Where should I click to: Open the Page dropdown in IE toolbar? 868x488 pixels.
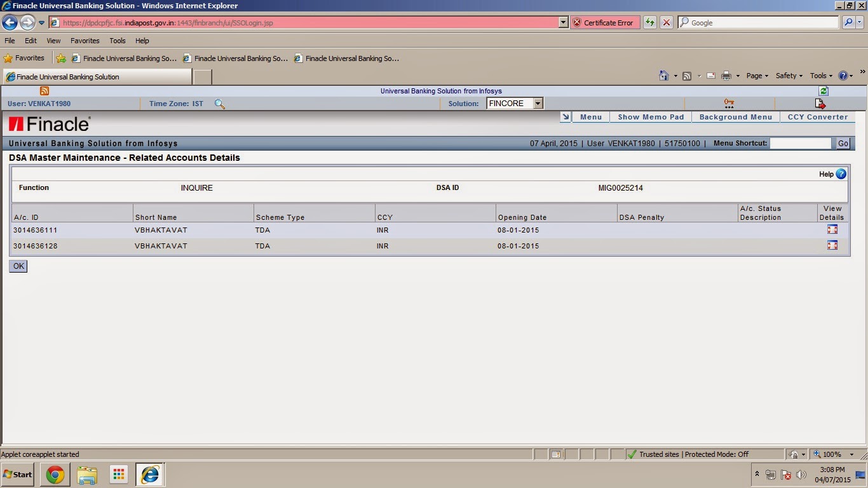(x=756, y=76)
